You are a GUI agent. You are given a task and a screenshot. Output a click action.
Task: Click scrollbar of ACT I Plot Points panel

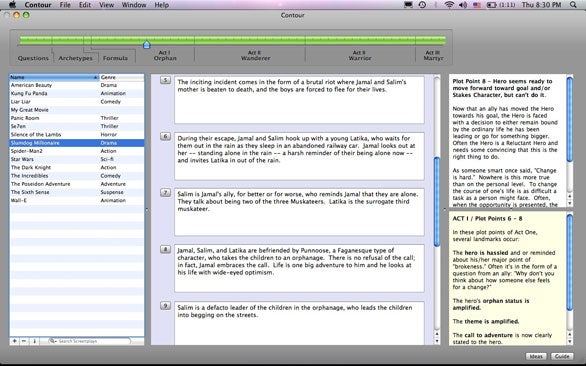570,262
